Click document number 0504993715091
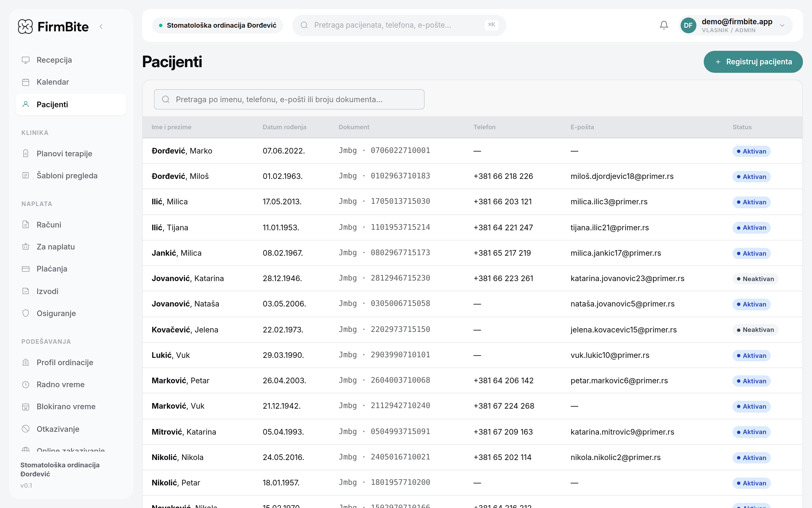 click(x=400, y=432)
